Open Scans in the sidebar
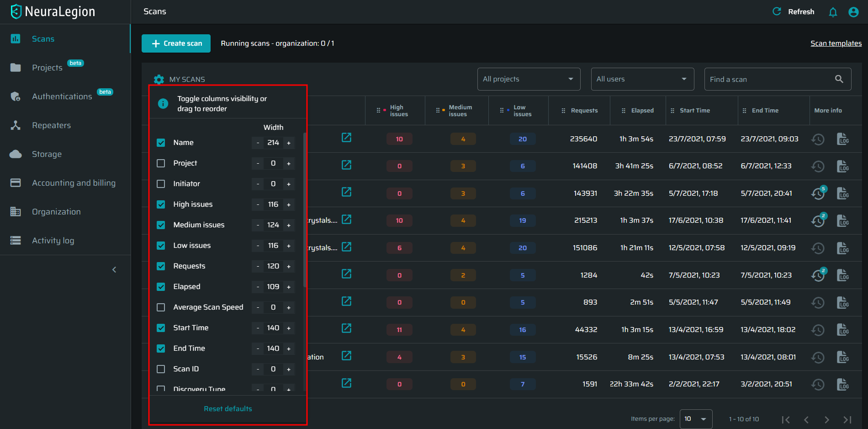The width and height of the screenshot is (868, 429). tap(65, 39)
